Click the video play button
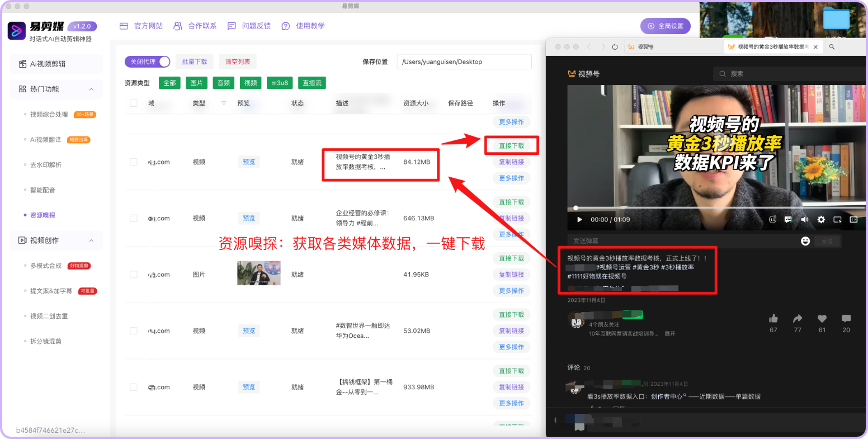This screenshot has height=439, width=868. [579, 220]
